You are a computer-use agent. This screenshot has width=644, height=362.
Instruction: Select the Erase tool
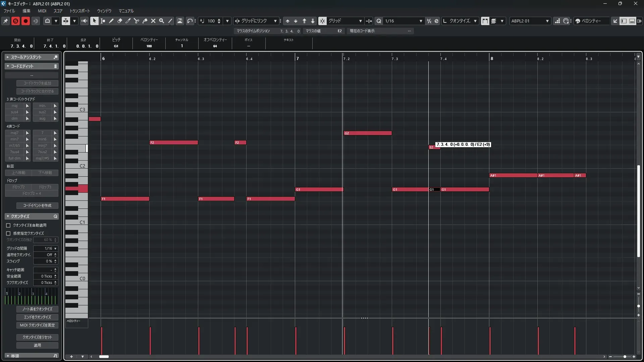click(120, 21)
